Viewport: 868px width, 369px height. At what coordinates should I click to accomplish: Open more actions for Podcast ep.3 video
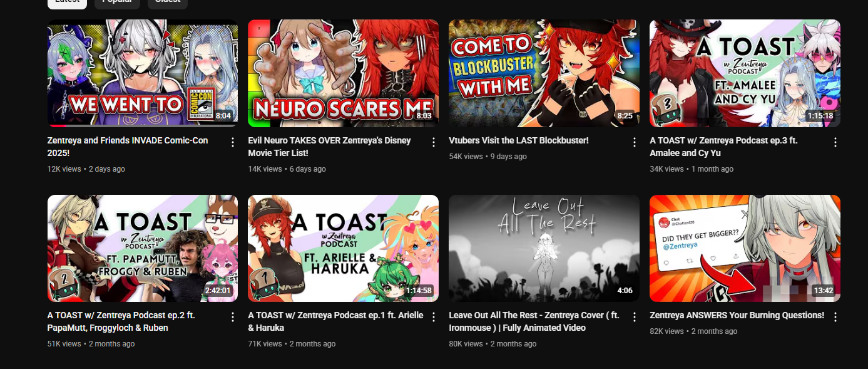coord(835,142)
